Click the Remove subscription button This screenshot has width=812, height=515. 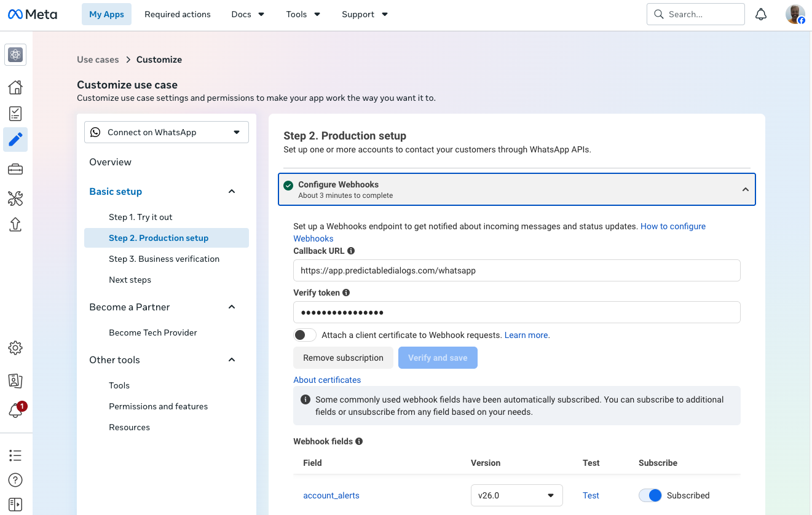pos(343,358)
